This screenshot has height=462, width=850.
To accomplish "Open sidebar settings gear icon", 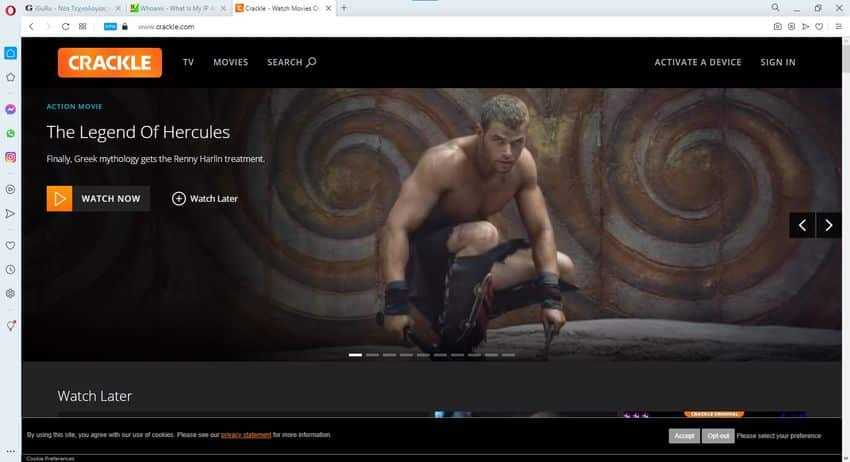I will point(10,293).
